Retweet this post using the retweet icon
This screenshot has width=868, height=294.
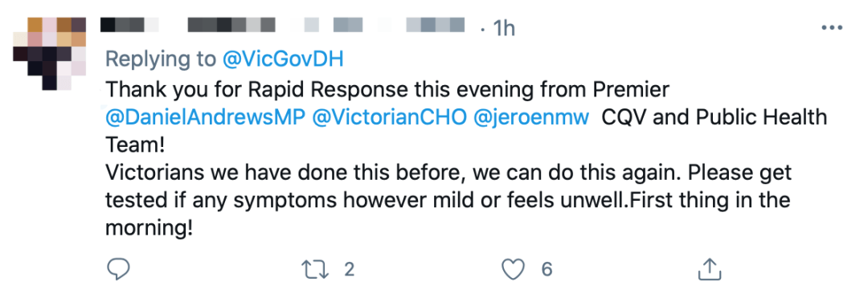pos(314,270)
